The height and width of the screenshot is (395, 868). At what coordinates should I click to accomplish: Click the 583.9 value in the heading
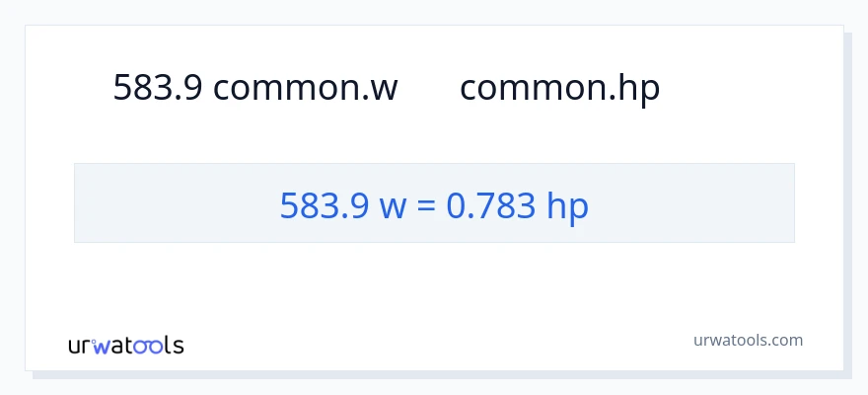[158, 88]
